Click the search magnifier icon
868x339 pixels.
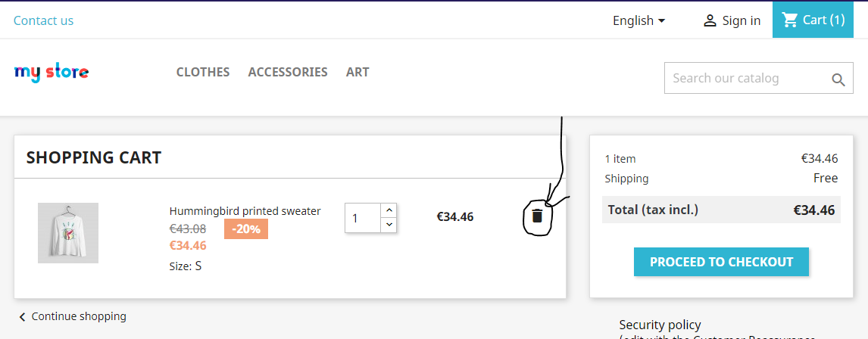coord(838,80)
